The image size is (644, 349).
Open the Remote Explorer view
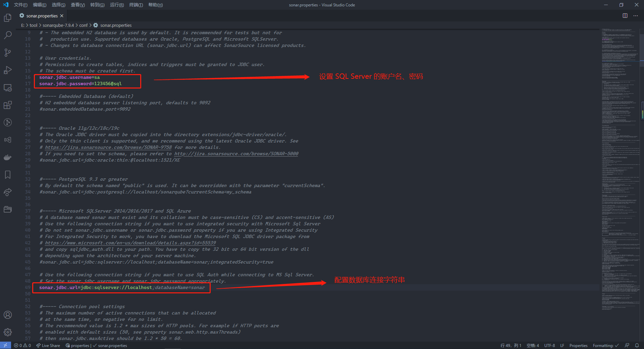(x=8, y=88)
